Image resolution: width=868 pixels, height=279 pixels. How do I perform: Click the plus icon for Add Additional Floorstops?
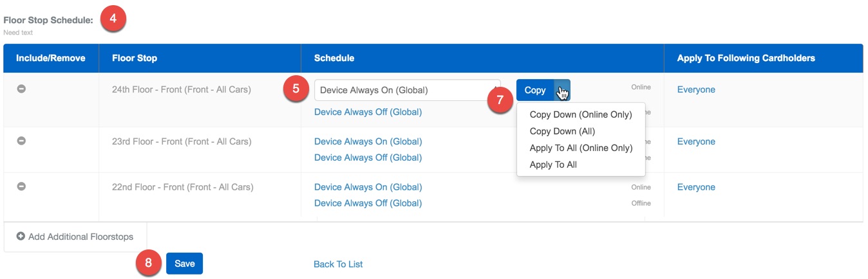coord(21,237)
